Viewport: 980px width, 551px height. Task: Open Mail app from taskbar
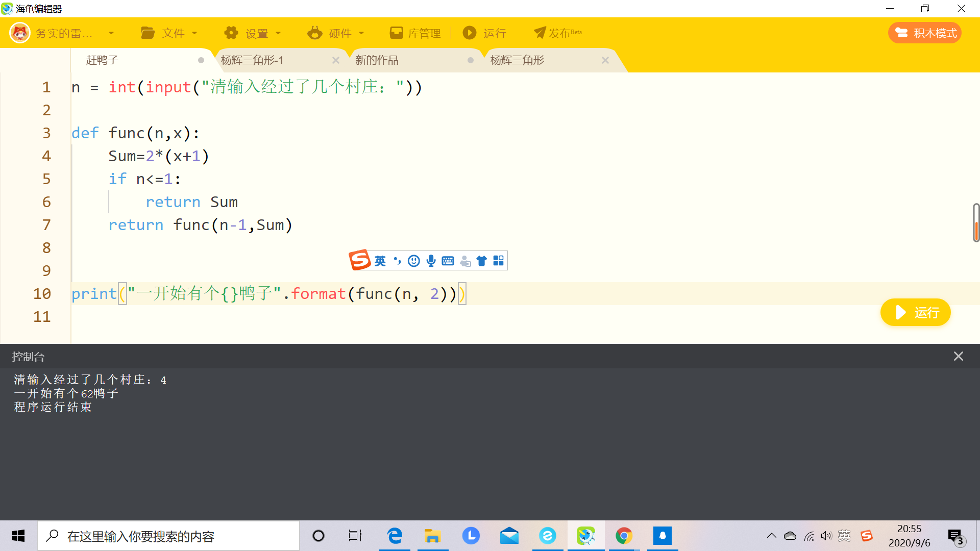(x=509, y=536)
